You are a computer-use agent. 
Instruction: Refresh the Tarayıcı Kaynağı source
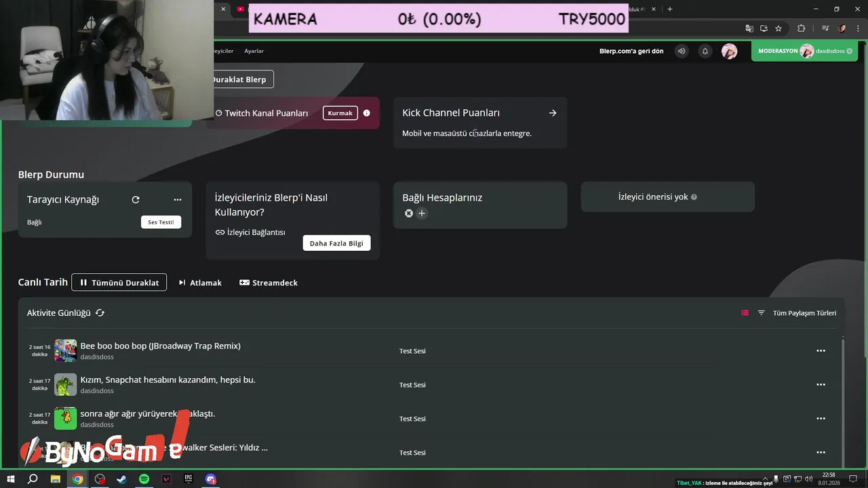click(x=136, y=199)
